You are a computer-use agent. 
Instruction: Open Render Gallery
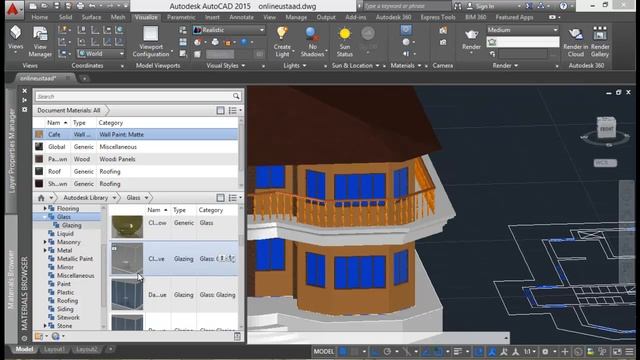tap(600, 42)
